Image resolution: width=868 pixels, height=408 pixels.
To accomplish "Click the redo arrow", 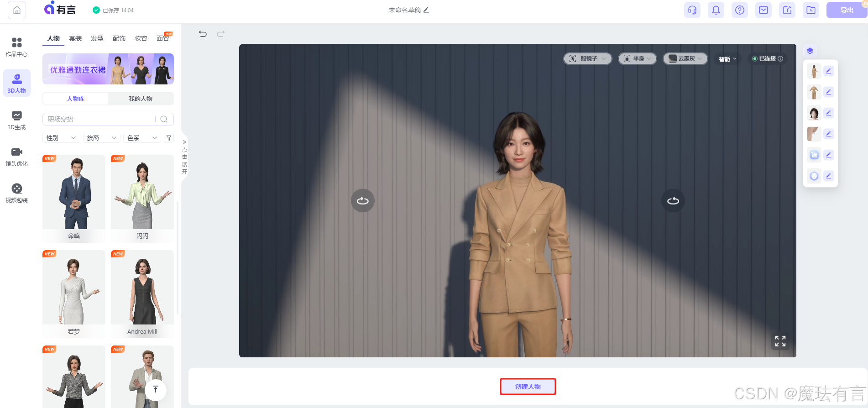I will [x=221, y=34].
